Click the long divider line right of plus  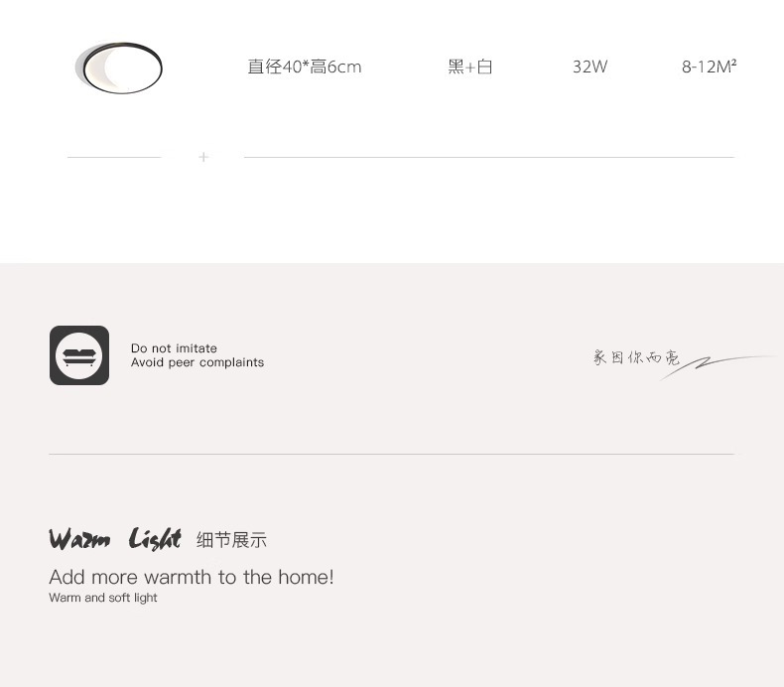coord(489,157)
